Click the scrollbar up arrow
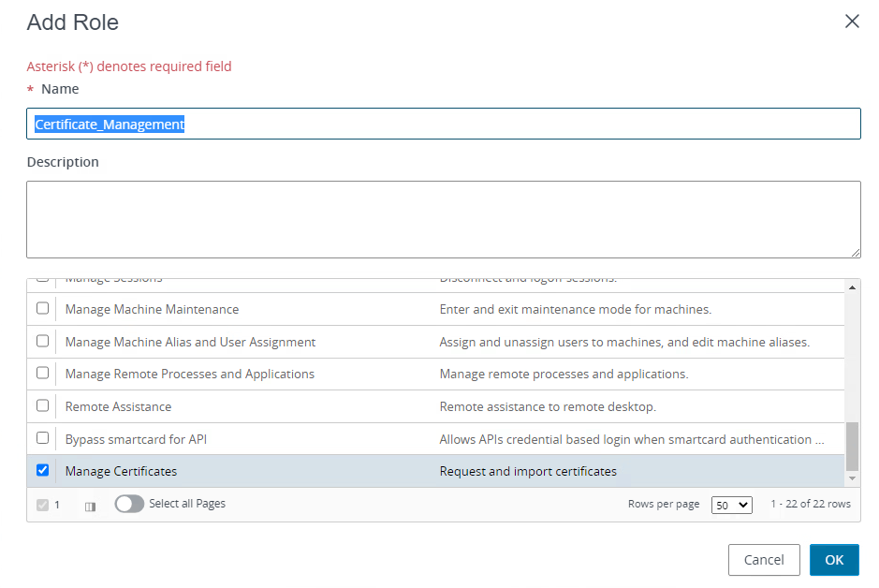 click(x=852, y=287)
